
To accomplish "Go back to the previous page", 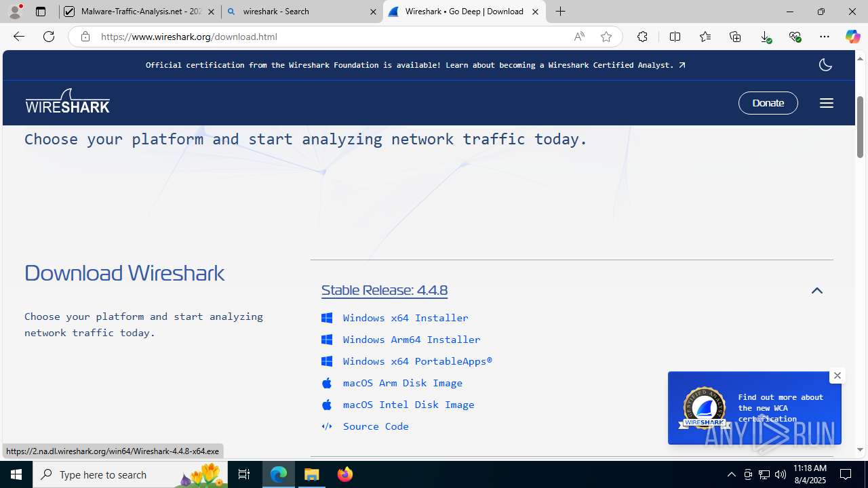I will [19, 37].
